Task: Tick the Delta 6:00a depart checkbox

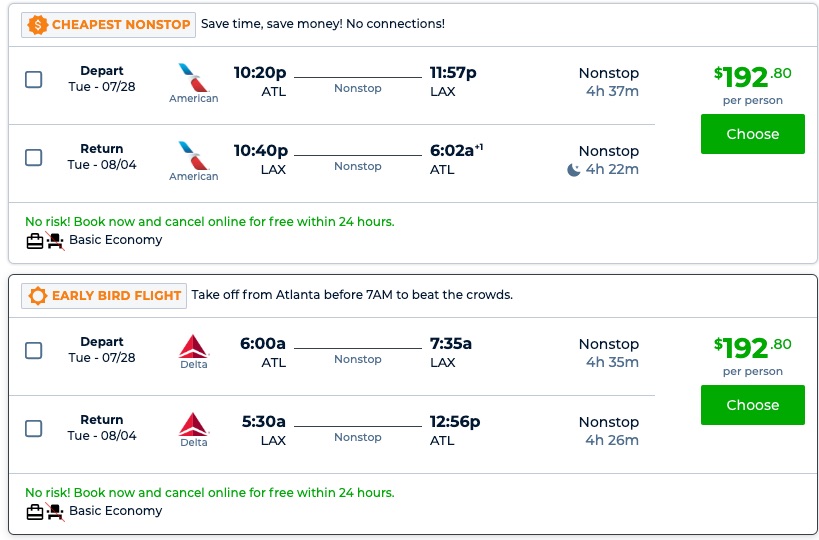Action: [x=34, y=350]
